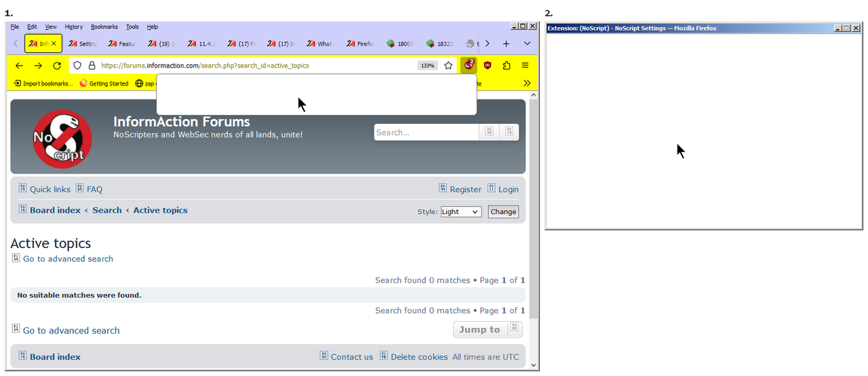
Task: Open the Firefox hamburger application menu
Action: [525, 65]
